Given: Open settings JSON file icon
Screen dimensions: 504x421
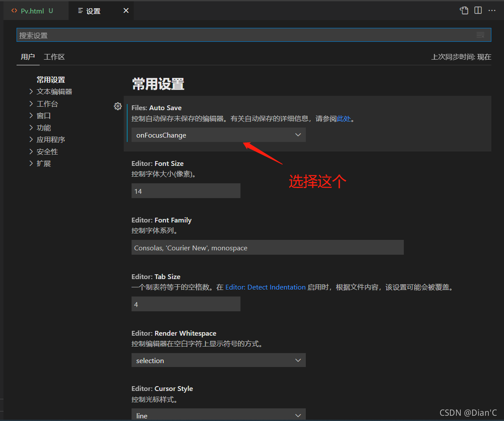Looking at the screenshot, I should (x=464, y=10).
